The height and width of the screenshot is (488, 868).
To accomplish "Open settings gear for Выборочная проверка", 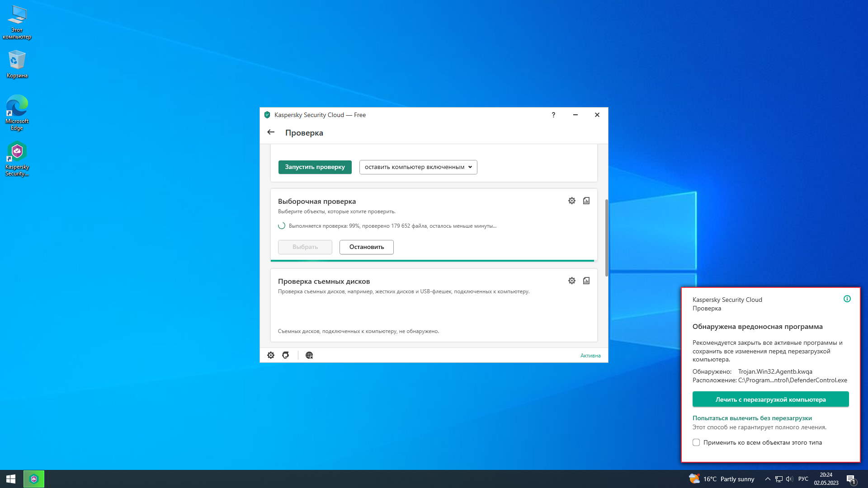I will point(572,201).
